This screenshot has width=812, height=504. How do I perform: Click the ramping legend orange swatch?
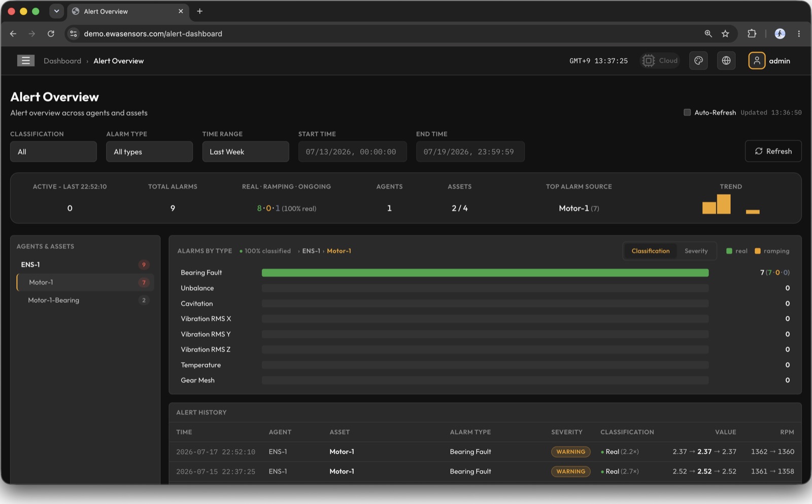click(x=757, y=251)
